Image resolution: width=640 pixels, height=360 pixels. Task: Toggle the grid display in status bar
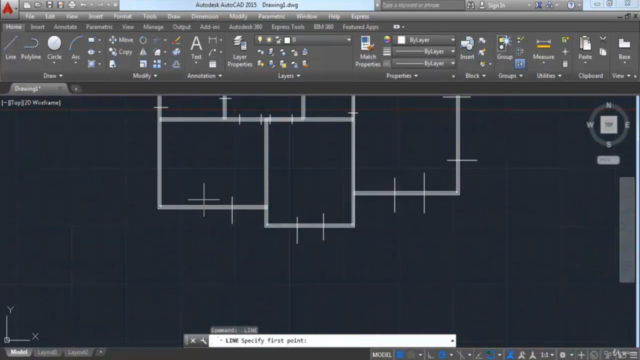pos(400,355)
